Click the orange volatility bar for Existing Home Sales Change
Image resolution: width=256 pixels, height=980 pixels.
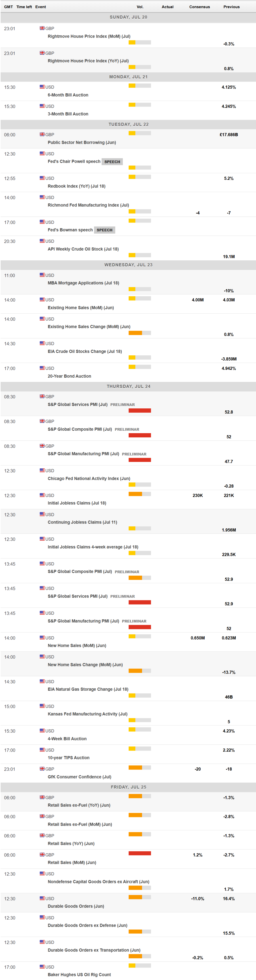(x=135, y=333)
